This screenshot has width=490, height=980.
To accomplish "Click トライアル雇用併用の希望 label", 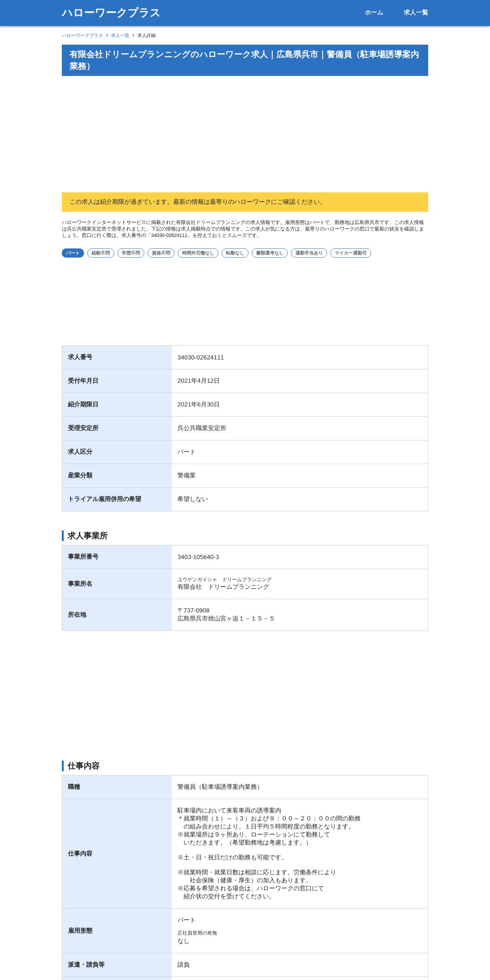I will tap(105, 499).
